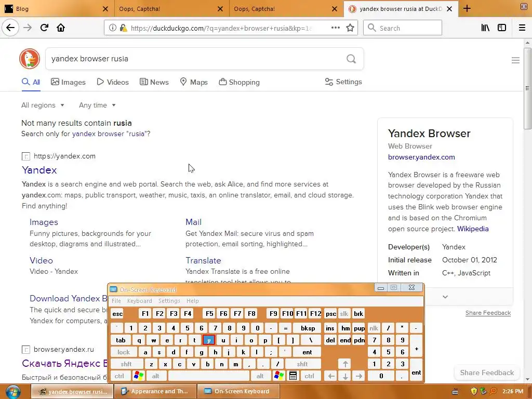Toggle the left alt key on keyboard
Image resolution: width=532 pixels, height=399 pixels.
[x=156, y=376]
